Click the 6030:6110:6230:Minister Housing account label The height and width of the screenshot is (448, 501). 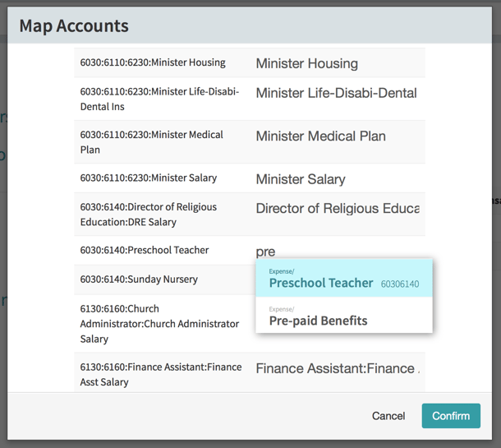pos(153,62)
